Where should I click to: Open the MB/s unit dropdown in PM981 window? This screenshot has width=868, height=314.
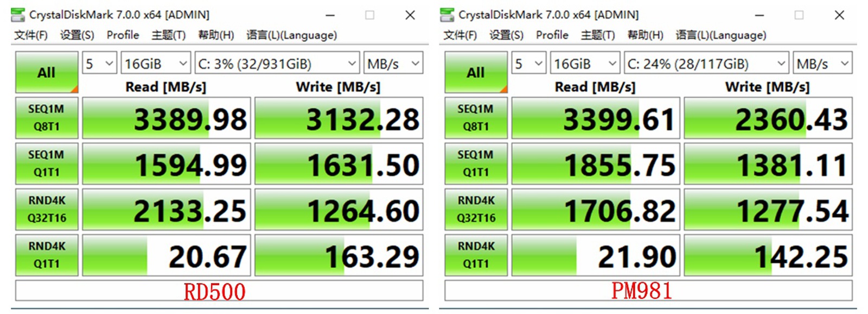click(x=822, y=64)
